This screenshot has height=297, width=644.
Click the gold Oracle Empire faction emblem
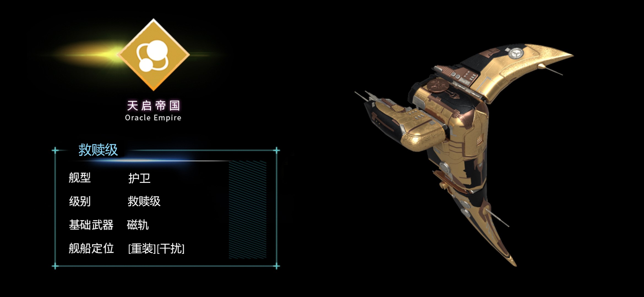pos(154,54)
